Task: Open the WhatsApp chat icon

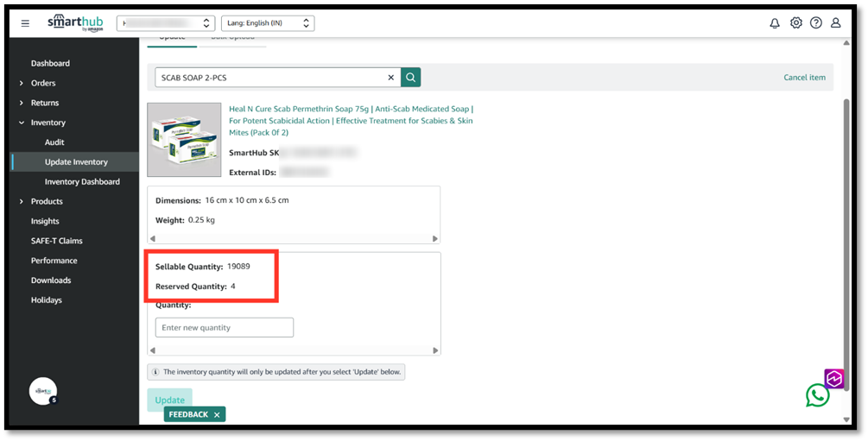Action: [x=817, y=395]
